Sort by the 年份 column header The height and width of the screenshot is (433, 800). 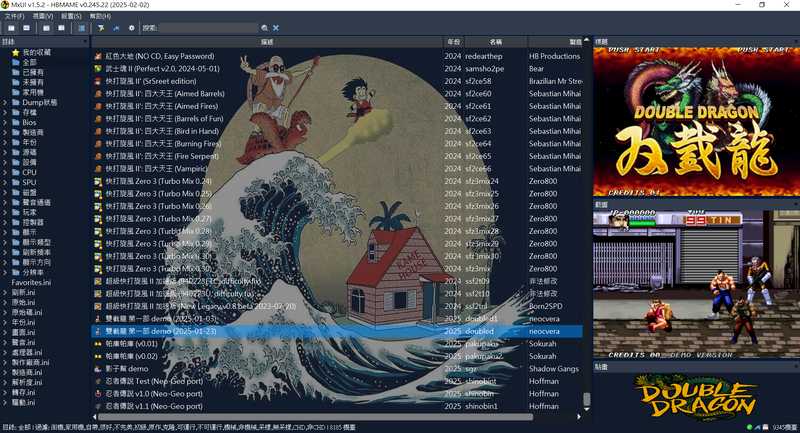point(454,42)
